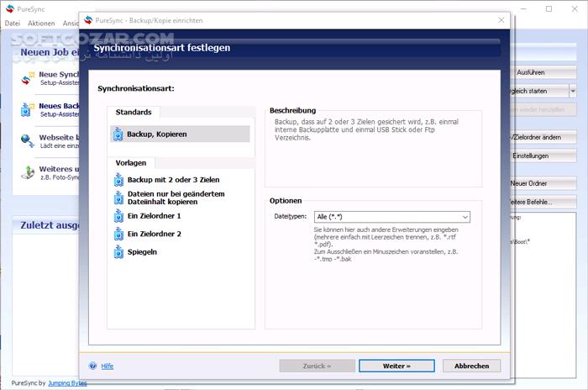The height and width of the screenshot is (390, 588).
Task: Click the Ein Zielordner 1 icon
Action: (118, 216)
